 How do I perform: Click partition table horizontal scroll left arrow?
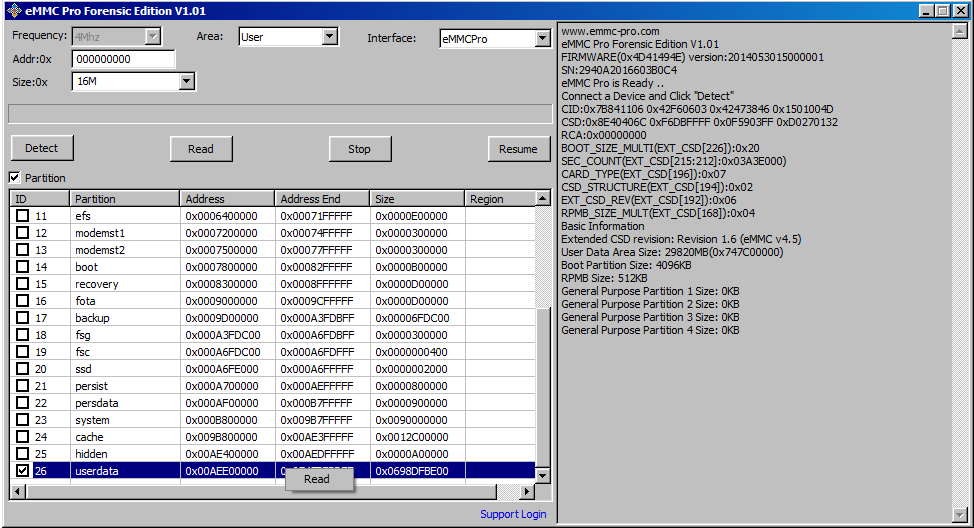[x=17, y=492]
